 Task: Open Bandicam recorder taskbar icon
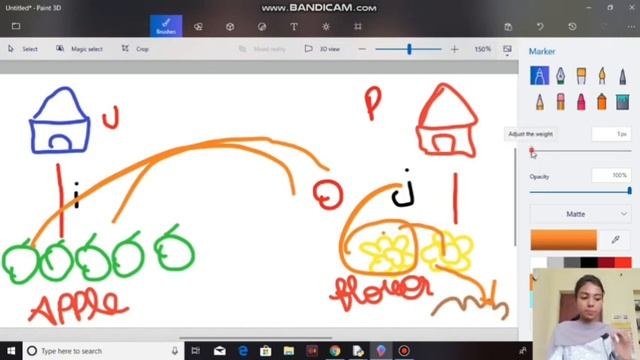coord(404,351)
